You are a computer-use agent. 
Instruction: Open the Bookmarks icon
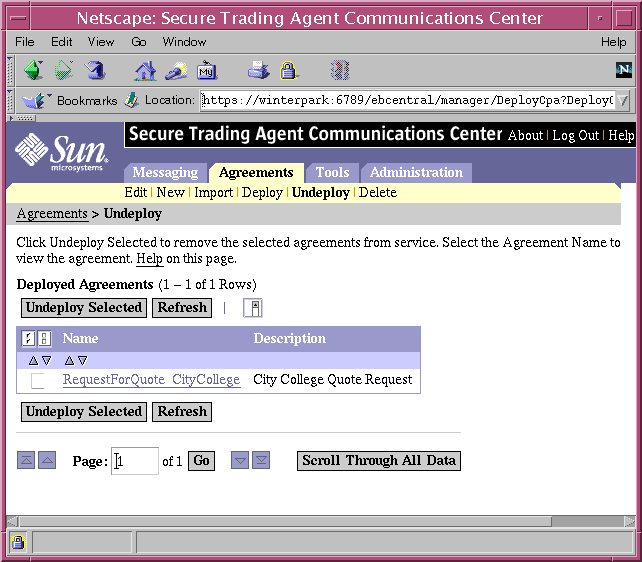(34, 100)
